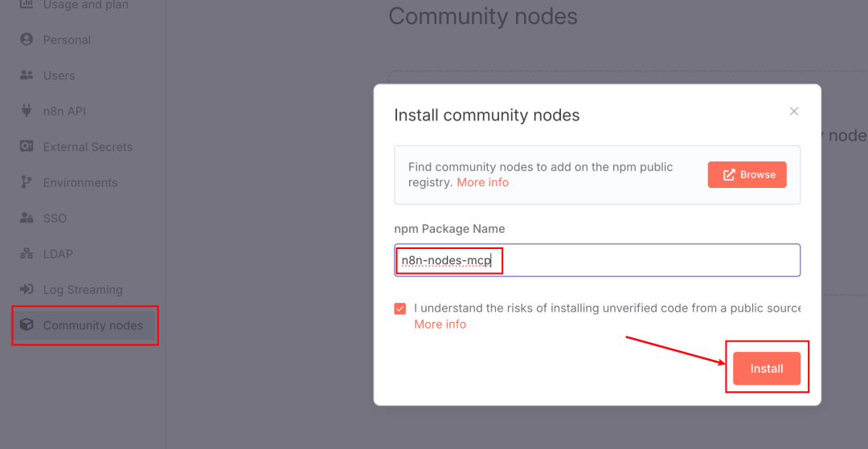Click the Usage and plan chart icon
Image resolution: width=868 pixels, height=449 pixels.
26,5
